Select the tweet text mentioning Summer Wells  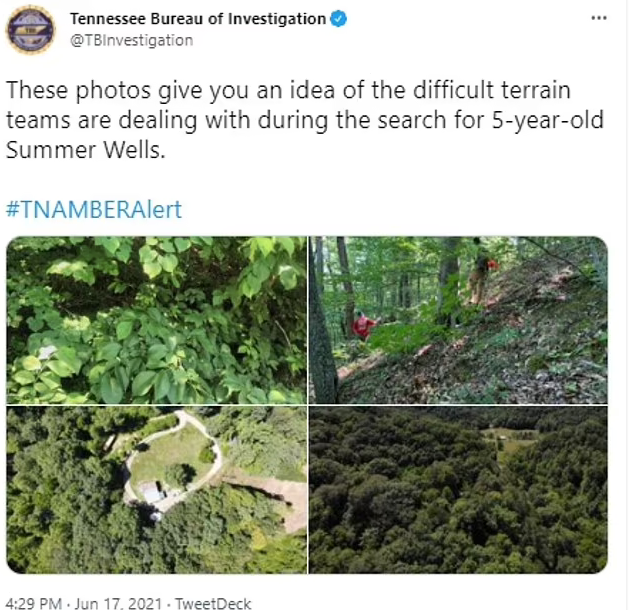tap(305, 120)
